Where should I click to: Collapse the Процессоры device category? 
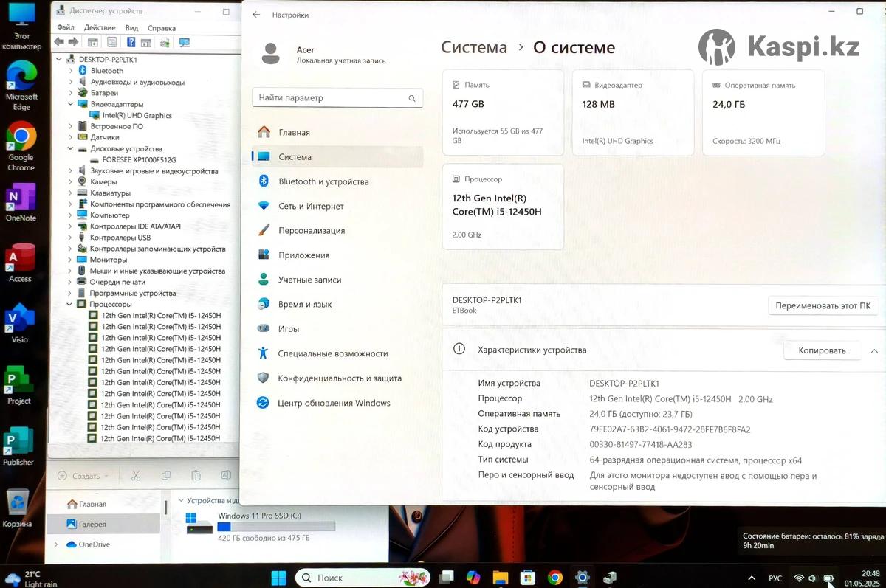point(70,304)
